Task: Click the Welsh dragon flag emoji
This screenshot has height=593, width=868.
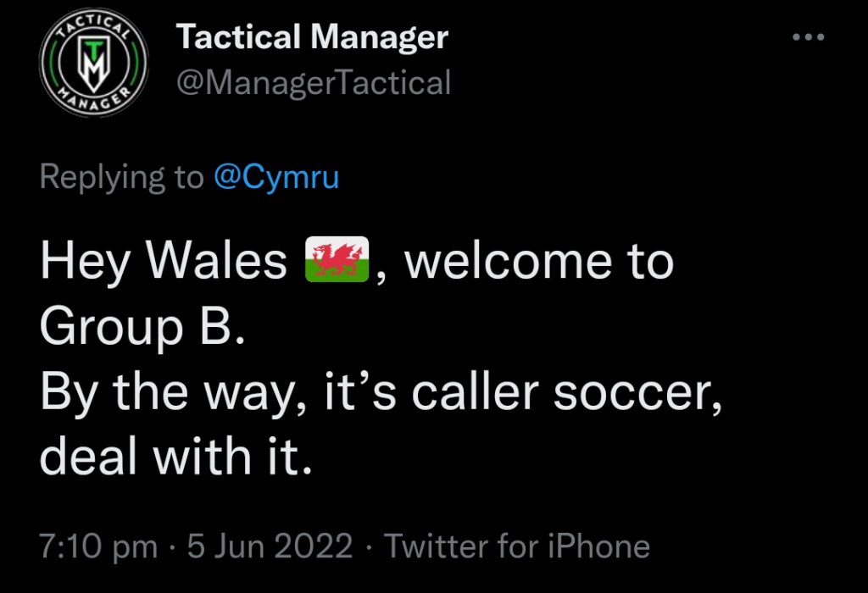Action: [x=337, y=262]
